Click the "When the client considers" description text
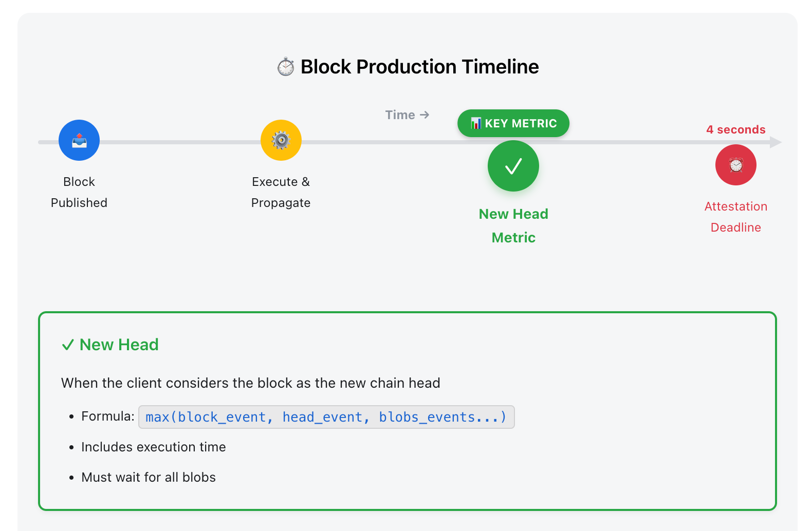This screenshot has height=531, width=812. click(250, 383)
